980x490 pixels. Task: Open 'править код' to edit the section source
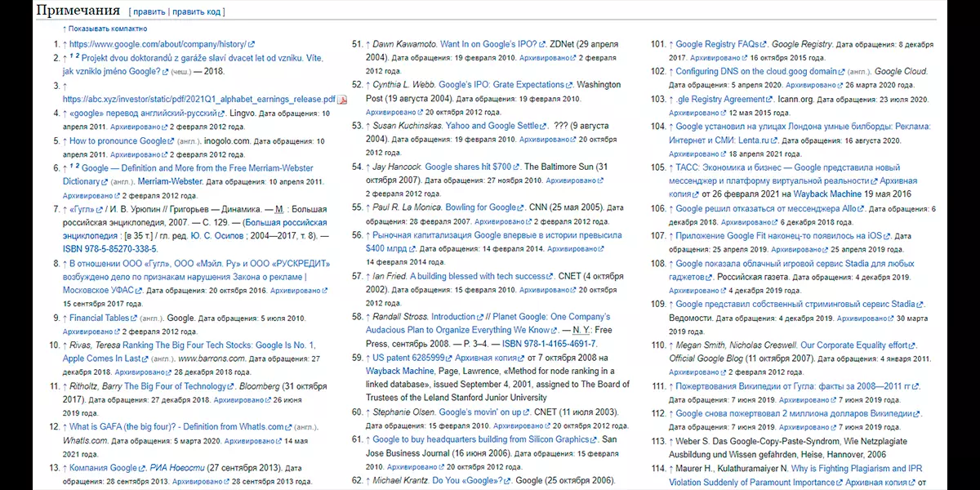click(196, 12)
